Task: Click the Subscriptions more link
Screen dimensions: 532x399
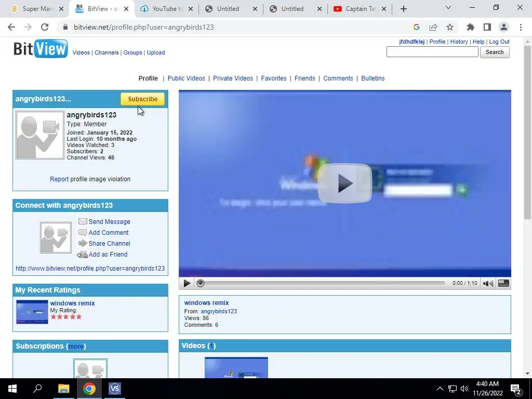Action: tap(76, 347)
